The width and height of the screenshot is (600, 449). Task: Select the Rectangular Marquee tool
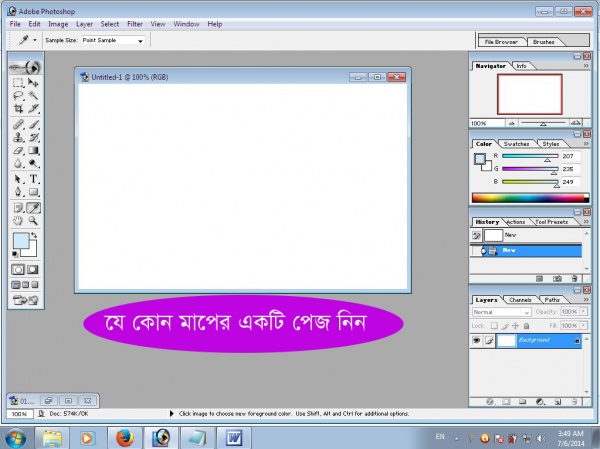coord(18,83)
